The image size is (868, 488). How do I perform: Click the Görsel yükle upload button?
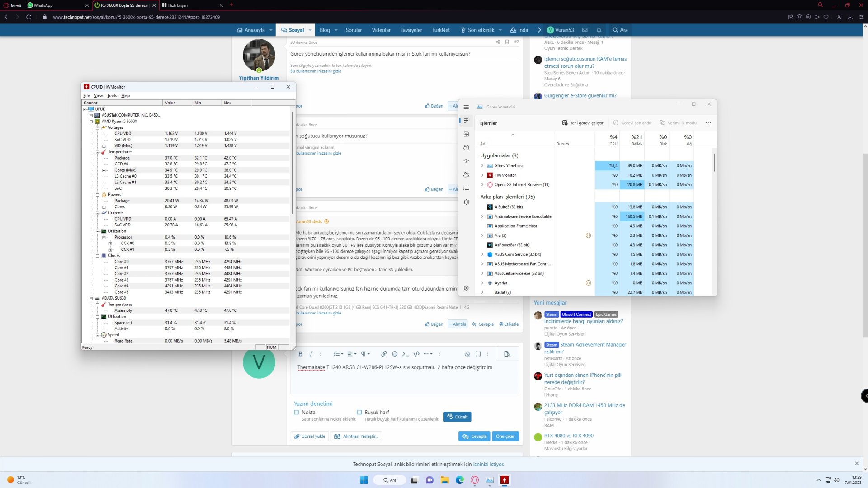pos(310,436)
